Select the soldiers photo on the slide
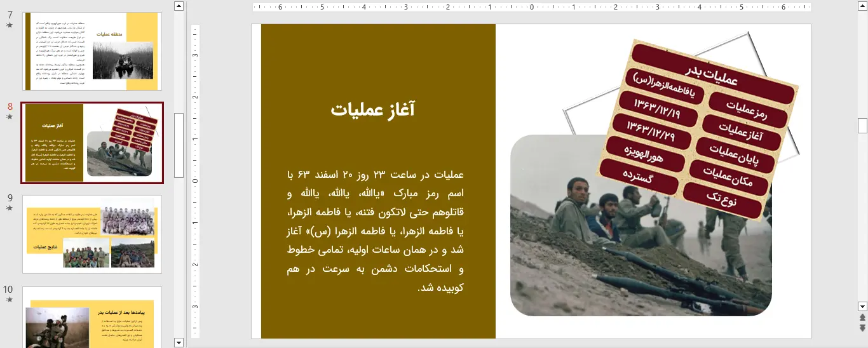The width and height of the screenshot is (868, 348). (x=641, y=225)
